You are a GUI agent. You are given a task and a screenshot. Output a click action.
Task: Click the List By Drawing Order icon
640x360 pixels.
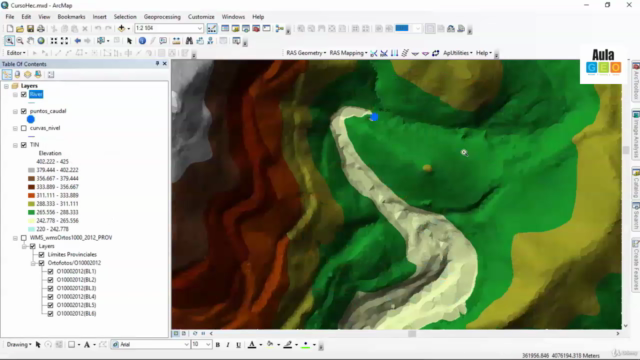7,74
